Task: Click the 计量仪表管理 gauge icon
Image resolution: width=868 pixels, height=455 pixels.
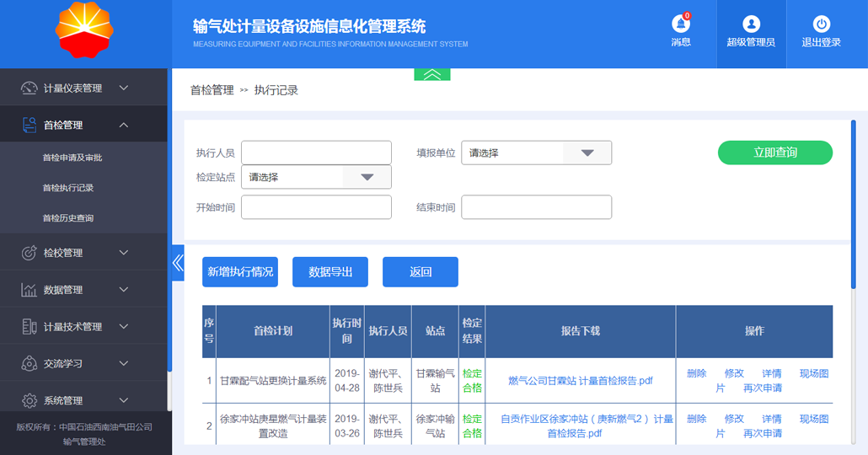Action: (x=29, y=88)
